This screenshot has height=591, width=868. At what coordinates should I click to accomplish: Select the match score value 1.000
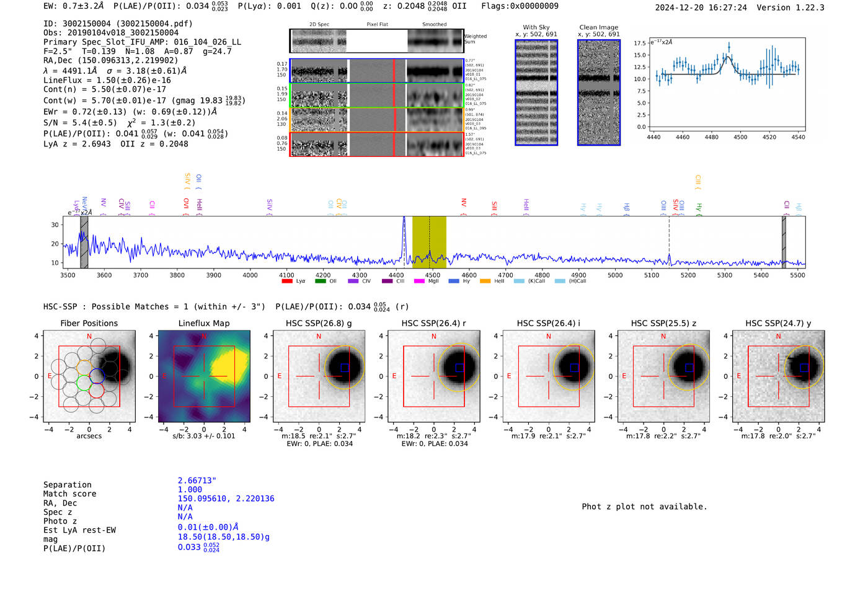click(190, 489)
